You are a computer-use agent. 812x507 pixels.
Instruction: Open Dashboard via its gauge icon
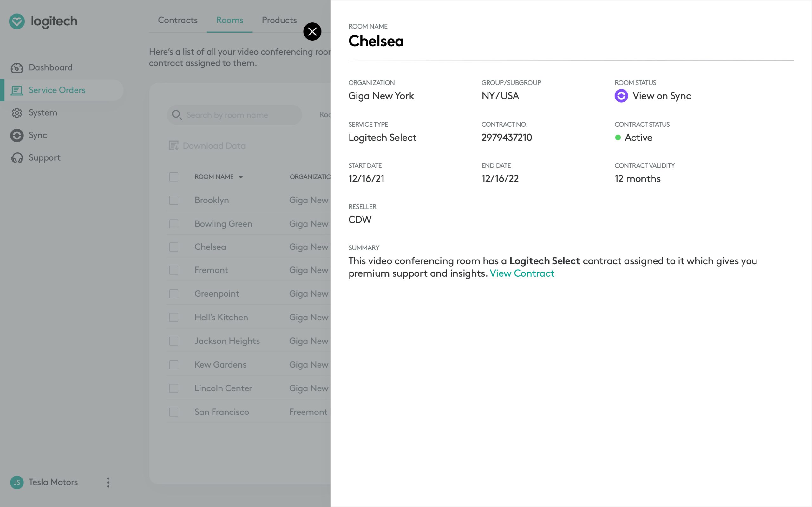coord(17,68)
